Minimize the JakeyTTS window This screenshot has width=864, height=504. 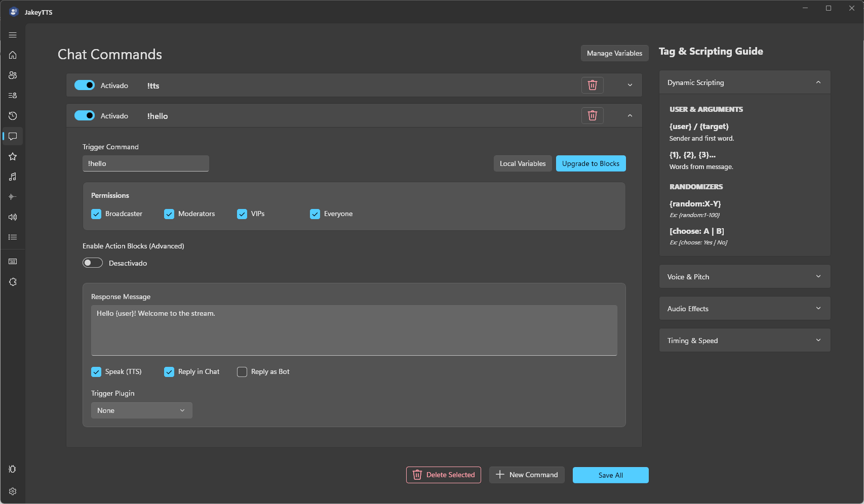(805, 8)
